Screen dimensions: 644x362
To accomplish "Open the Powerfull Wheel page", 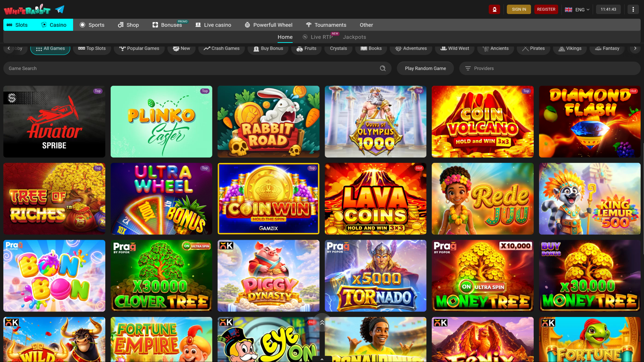I will tap(269, 25).
